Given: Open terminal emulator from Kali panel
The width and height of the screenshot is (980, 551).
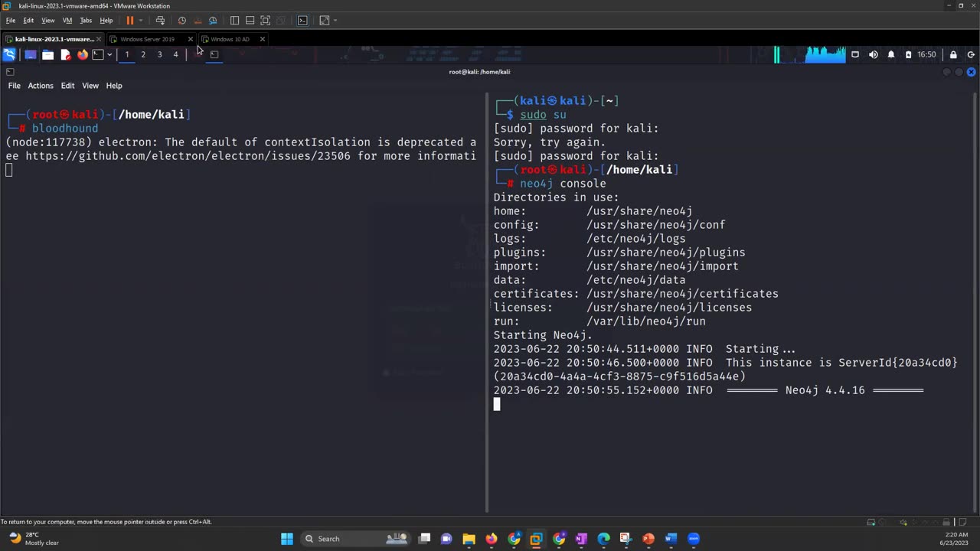Looking at the screenshot, I should 97,54.
